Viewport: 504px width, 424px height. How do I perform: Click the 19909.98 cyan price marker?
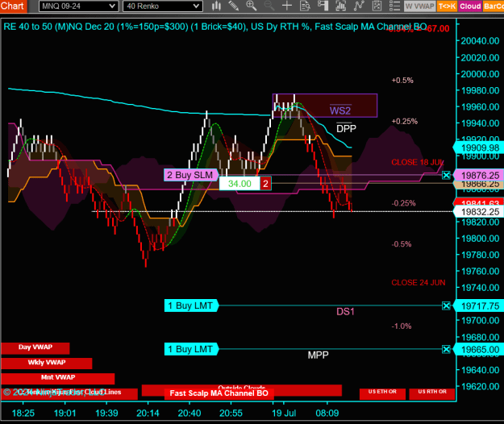[x=479, y=148]
